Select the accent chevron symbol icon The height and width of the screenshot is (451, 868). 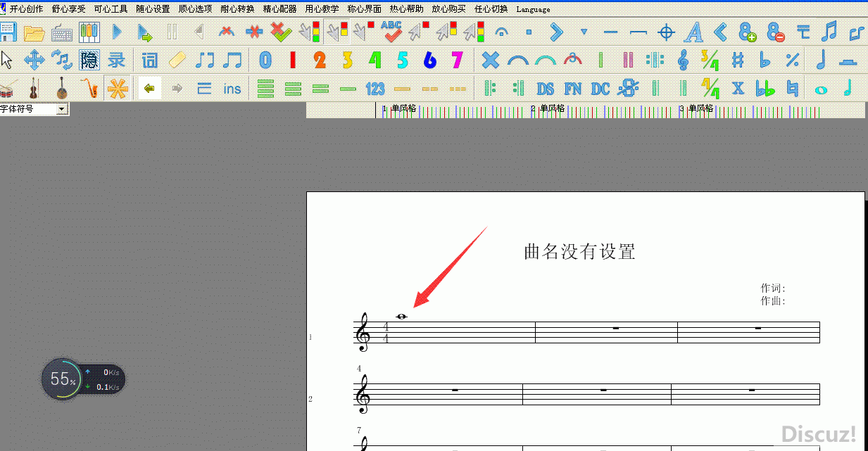(x=556, y=32)
